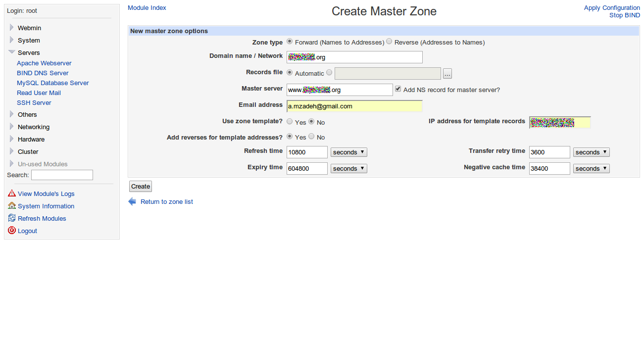Open records file browser ellipsis button
Screen dimensions: 644x338
coord(447,74)
